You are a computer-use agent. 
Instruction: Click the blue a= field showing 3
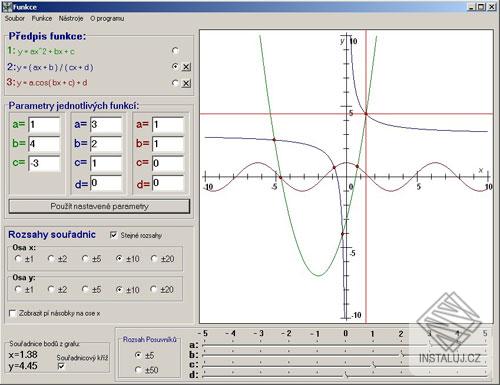(x=106, y=125)
